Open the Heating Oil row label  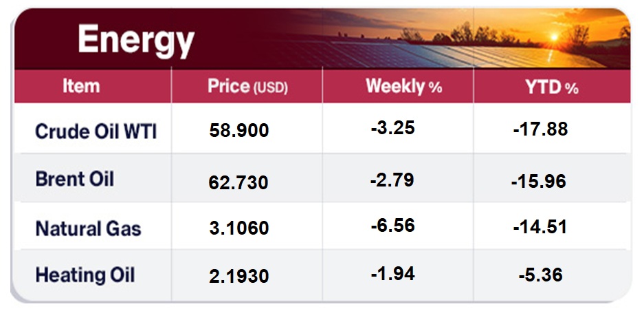[85, 275]
